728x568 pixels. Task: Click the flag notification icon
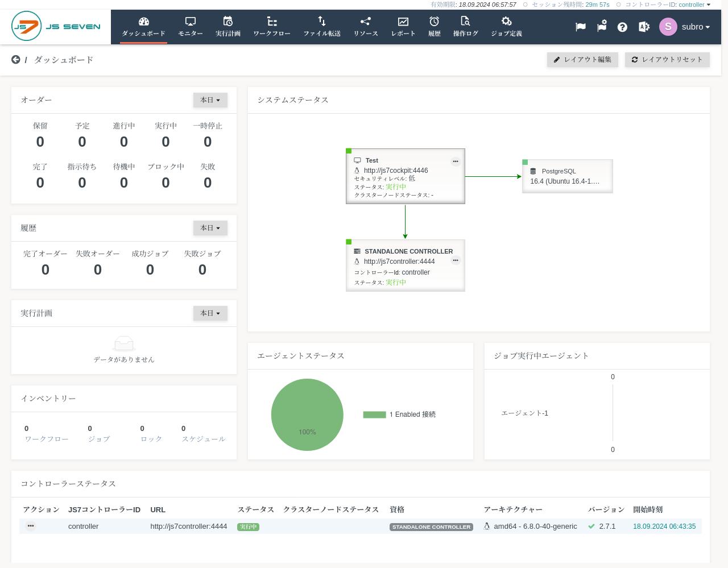click(x=581, y=27)
